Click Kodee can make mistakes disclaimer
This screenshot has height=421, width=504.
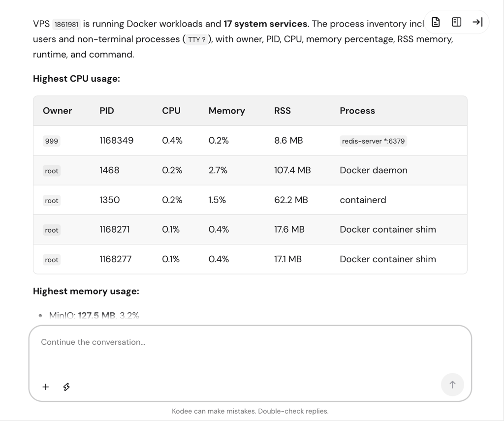[250, 411]
